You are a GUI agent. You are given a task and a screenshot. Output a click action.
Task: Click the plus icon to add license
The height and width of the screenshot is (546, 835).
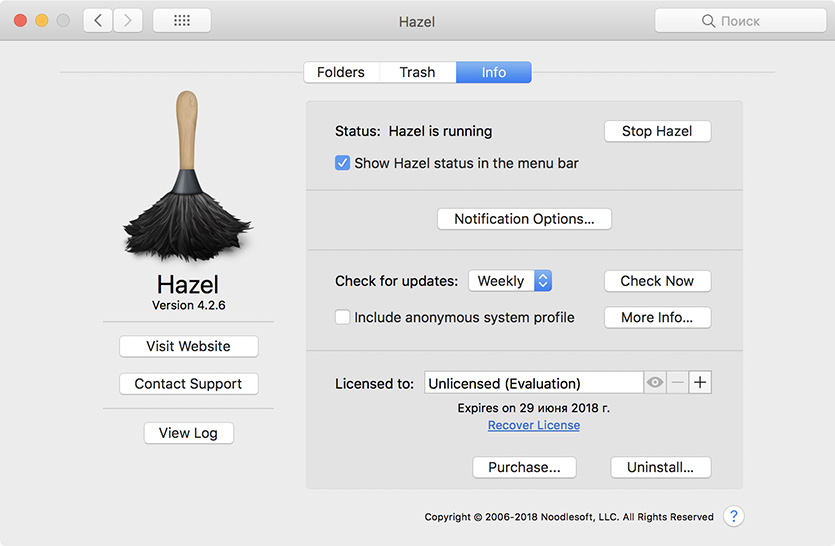pos(700,382)
